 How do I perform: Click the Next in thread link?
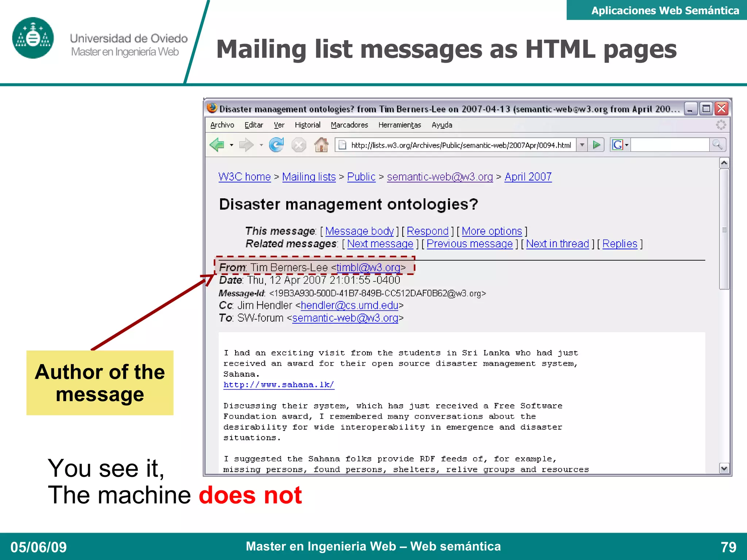tap(557, 244)
